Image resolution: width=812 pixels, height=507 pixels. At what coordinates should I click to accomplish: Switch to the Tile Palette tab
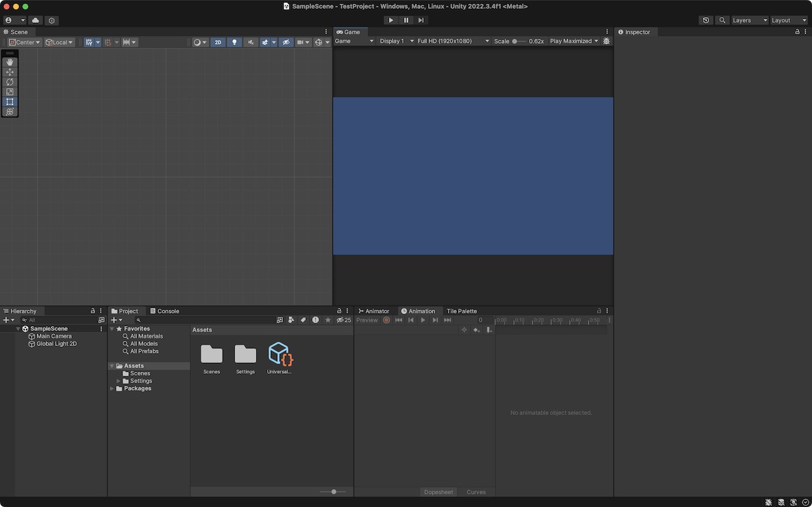click(461, 311)
